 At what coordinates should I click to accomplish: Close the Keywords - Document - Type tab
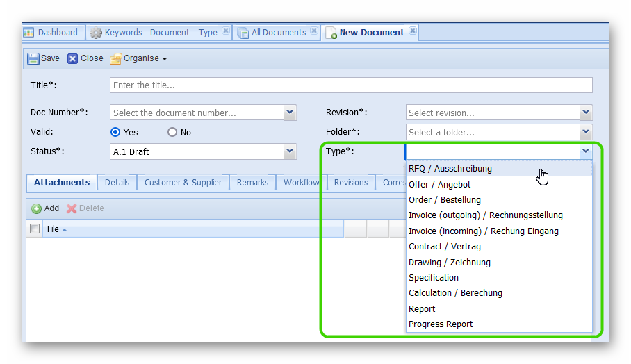tap(225, 32)
